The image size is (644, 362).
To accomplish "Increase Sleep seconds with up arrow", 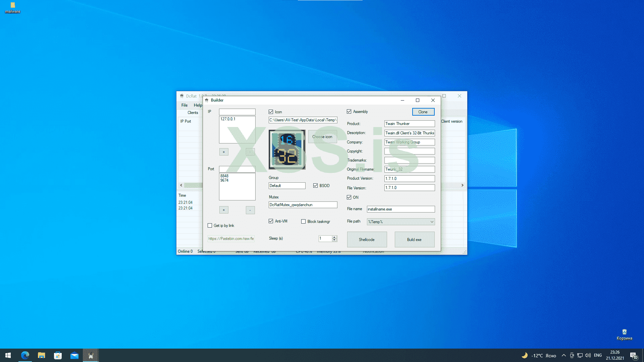I will [x=334, y=237].
